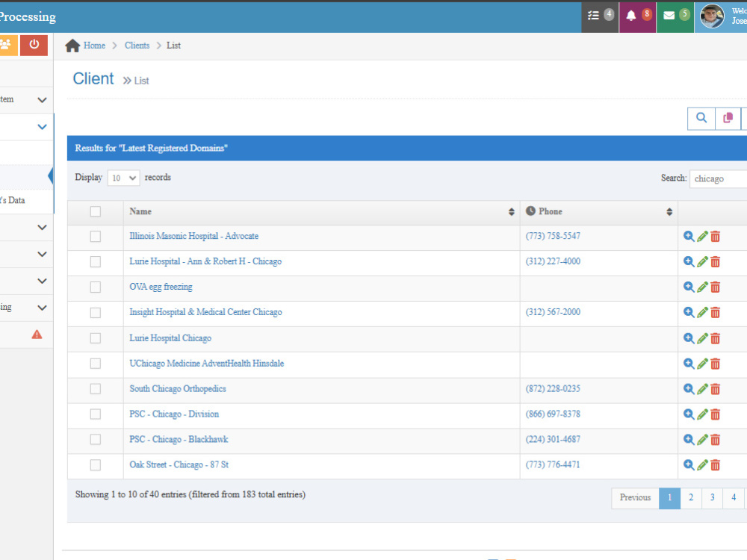The image size is (747, 560).
Task: Edit OVA egg freezing with pencil icon
Action: point(702,287)
